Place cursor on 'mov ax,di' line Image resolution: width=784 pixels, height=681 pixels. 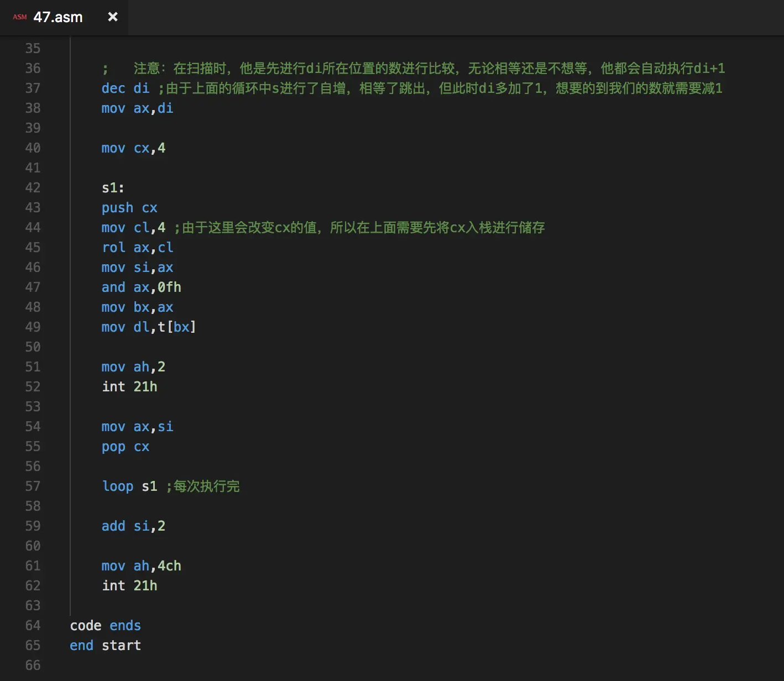[x=138, y=108]
